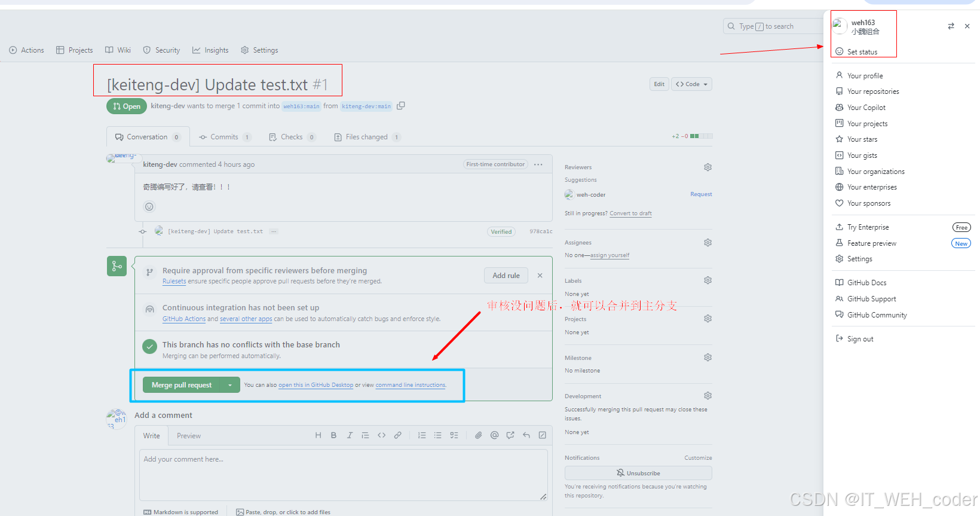980x516 pixels.
Task: Attach files with the paperclip icon
Action: tap(478, 435)
